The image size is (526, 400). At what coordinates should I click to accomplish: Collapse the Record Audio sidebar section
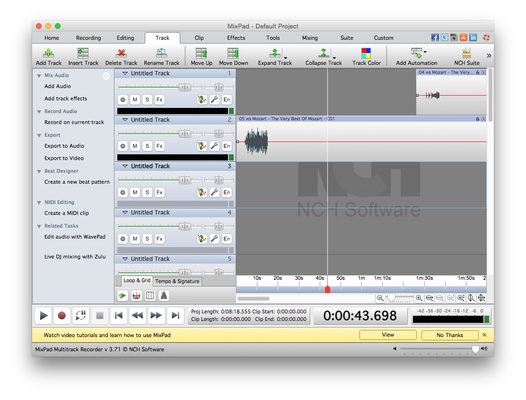(x=39, y=111)
